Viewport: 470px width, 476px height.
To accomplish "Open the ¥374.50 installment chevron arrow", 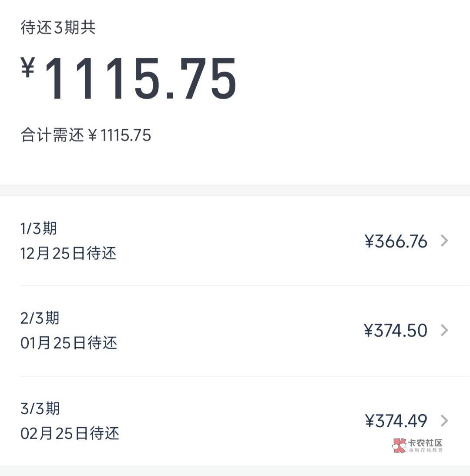I will [x=444, y=330].
